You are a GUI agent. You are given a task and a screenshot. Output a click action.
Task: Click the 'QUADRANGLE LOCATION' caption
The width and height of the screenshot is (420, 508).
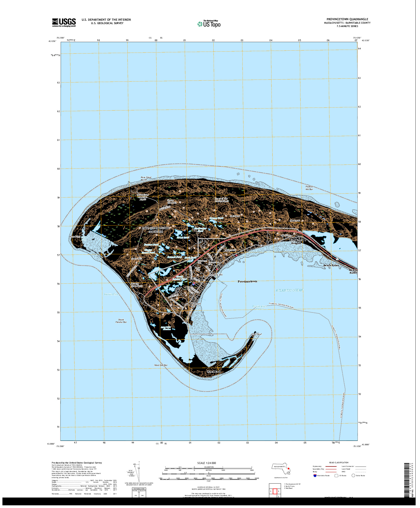[281, 478]
